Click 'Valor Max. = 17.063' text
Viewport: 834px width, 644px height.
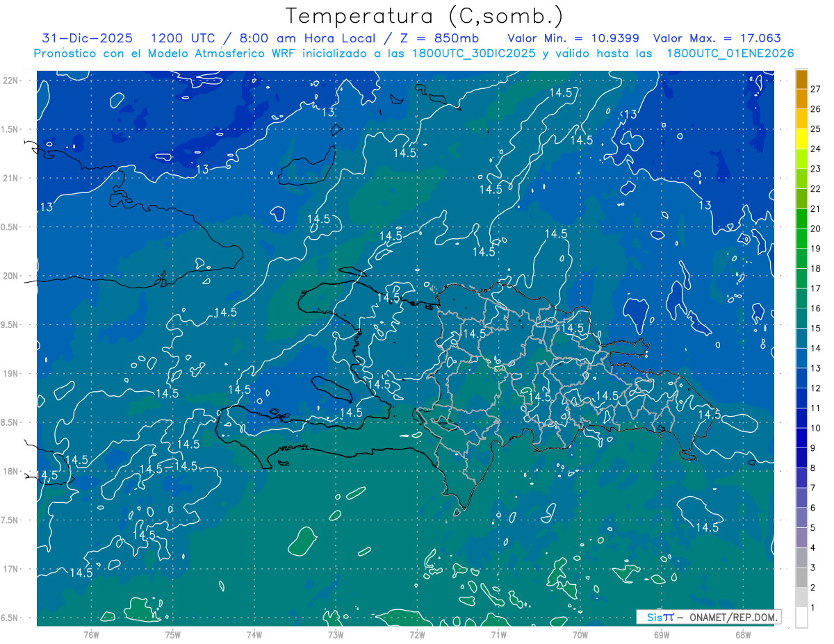[x=717, y=38]
